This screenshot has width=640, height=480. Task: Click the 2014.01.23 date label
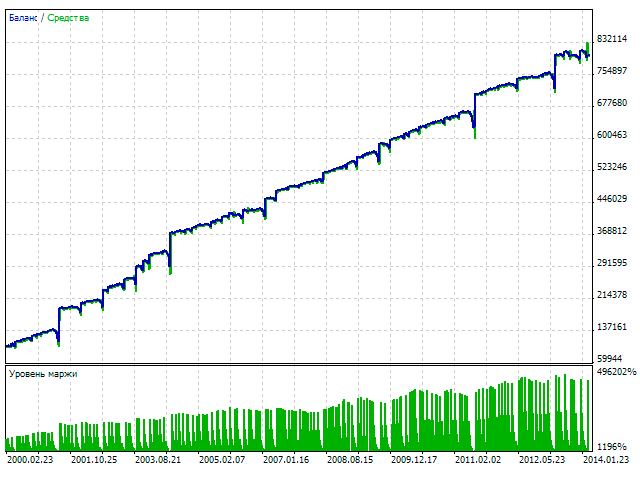coord(606,460)
